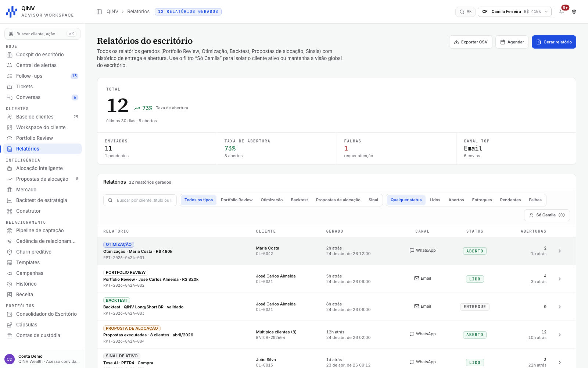Screen dimensions: 588x368
Task: Open Histórico clock icon
Action: click(x=10, y=284)
